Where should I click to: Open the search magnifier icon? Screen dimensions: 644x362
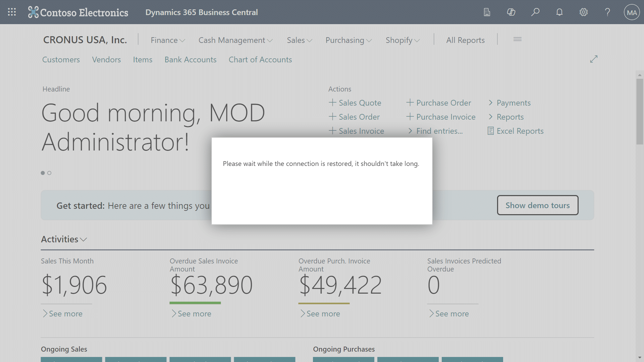(x=535, y=12)
